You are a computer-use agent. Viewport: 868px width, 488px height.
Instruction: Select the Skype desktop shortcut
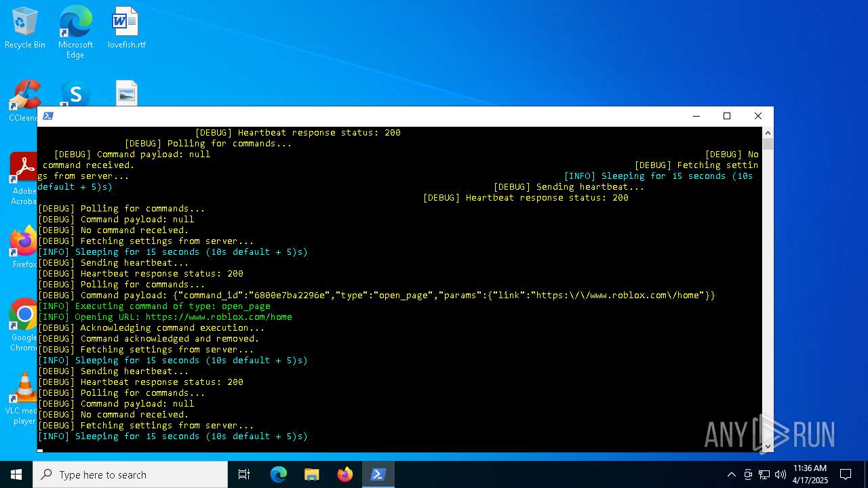coord(75,94)
